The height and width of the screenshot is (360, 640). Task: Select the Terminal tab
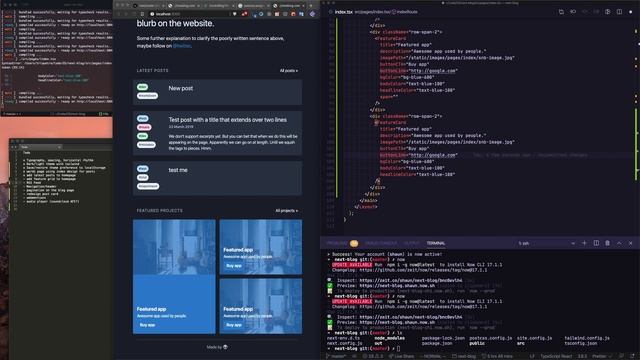tap(436, 243)
